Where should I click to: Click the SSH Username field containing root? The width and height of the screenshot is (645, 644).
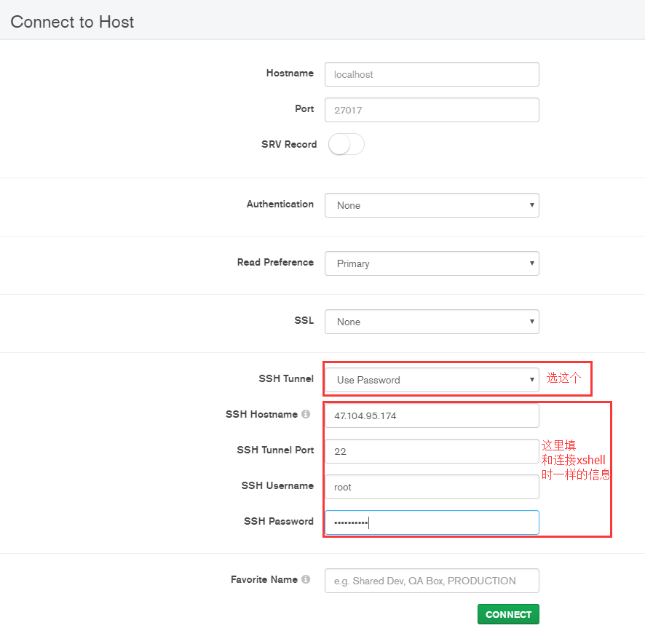[x=432, y=487]
